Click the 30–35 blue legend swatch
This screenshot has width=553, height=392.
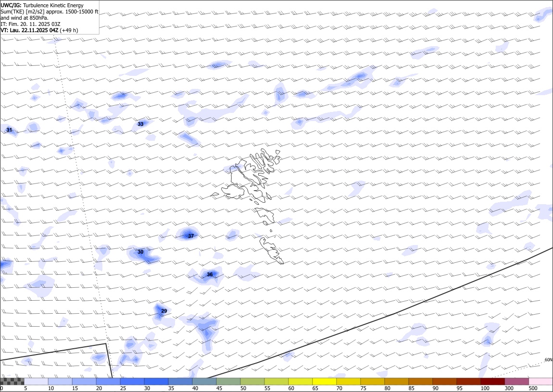click(156, 381)
